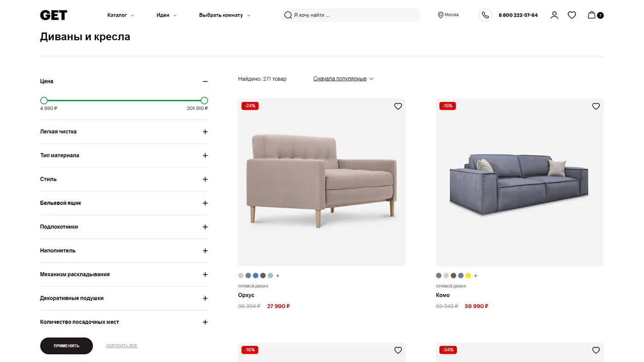Add Орхус sofa to favorites
Screen dimensions: 644x362
(398, 106)
